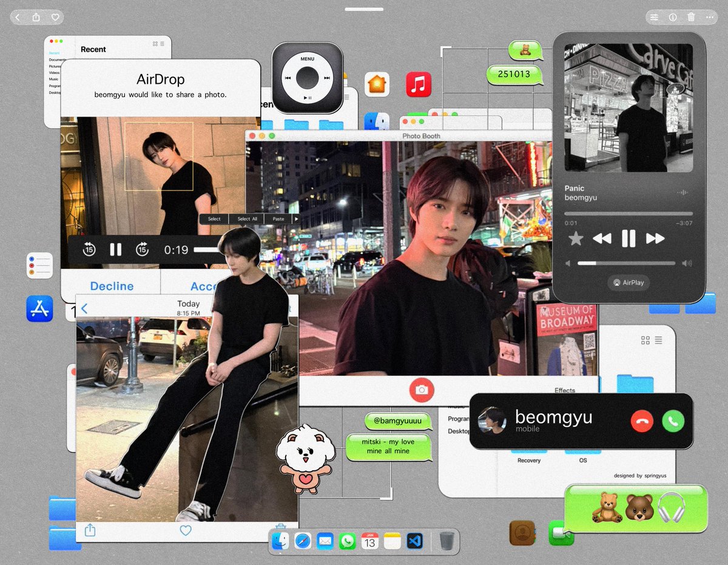Screen dimensions: 728x565
Task: Open the App Store icon
Action: click(x=39, y=309)
